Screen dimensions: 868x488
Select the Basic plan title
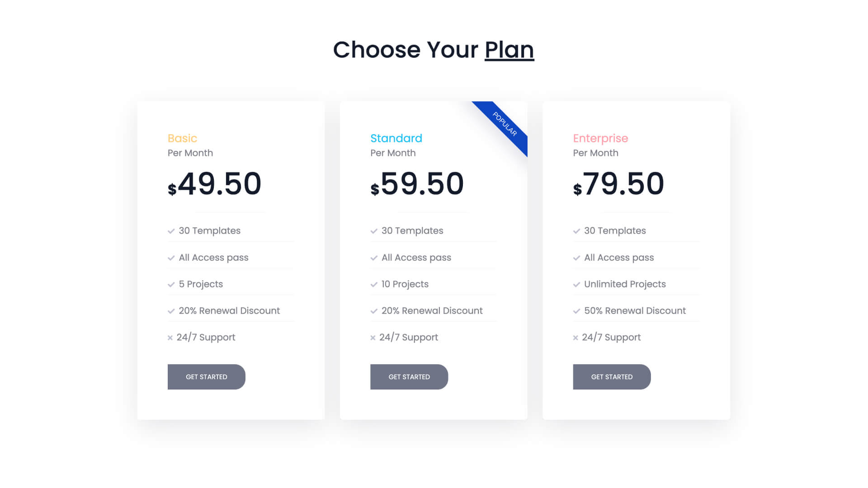click(x=182, y=138)
